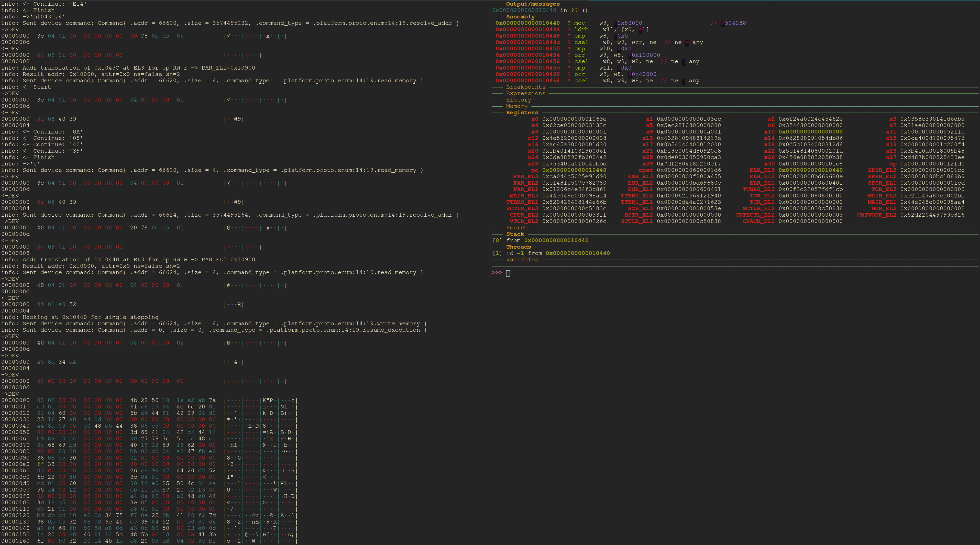Click hex dump bytes 'a0 8a 34 d4'

tap(56, 362)
